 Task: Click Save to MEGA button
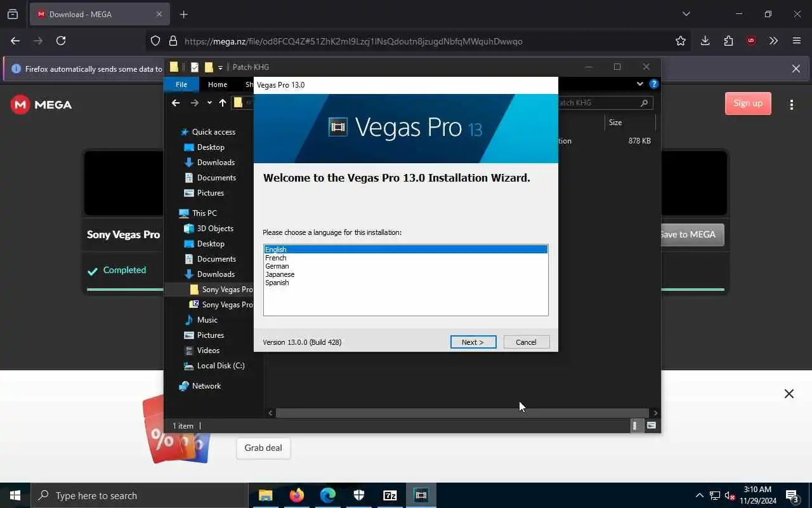tap(691, 234)
